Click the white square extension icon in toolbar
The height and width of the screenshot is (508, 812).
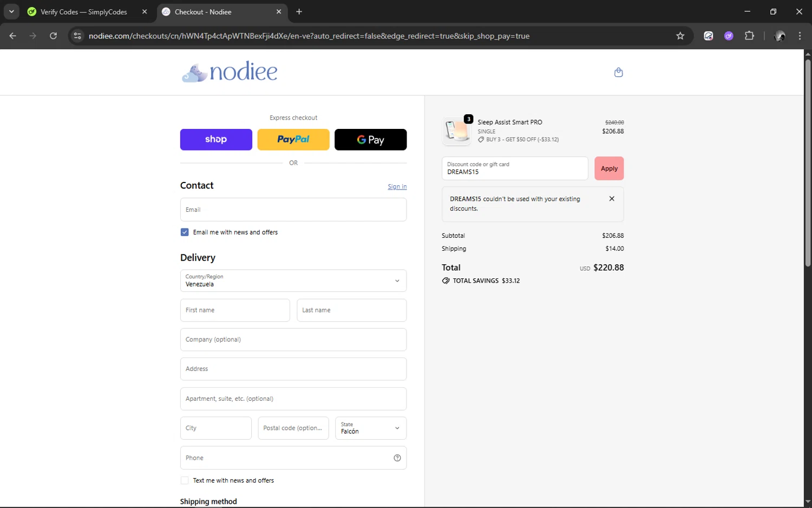pyautogui.click(x=709, y=36)
